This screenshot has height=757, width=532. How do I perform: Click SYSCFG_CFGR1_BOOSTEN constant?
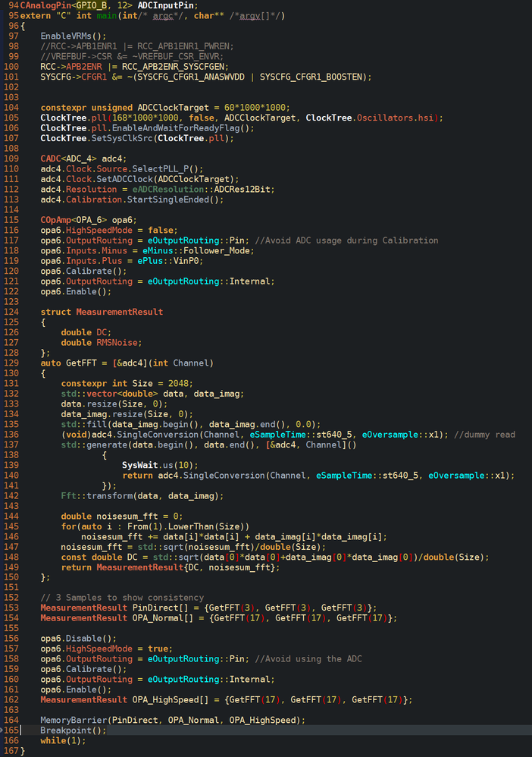point(313,77)
